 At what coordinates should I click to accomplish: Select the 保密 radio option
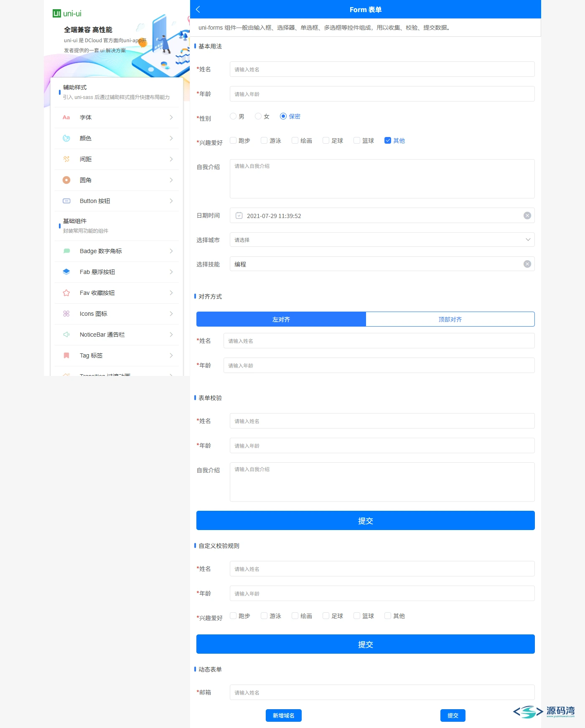click(x=283, y=116)
